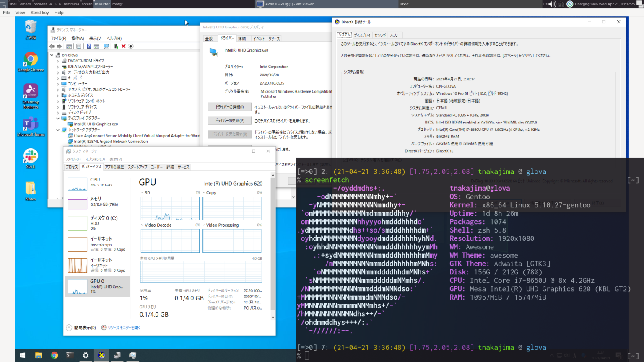Viewport: 644px width, 362px height.
Task: Click the green update driver icon in Device Manager
Action: 116,46
